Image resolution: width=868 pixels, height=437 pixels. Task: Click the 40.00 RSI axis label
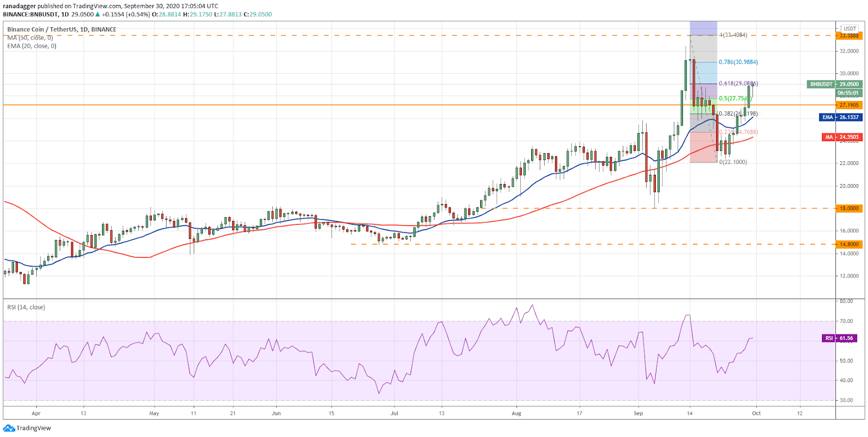coord(846,381)
